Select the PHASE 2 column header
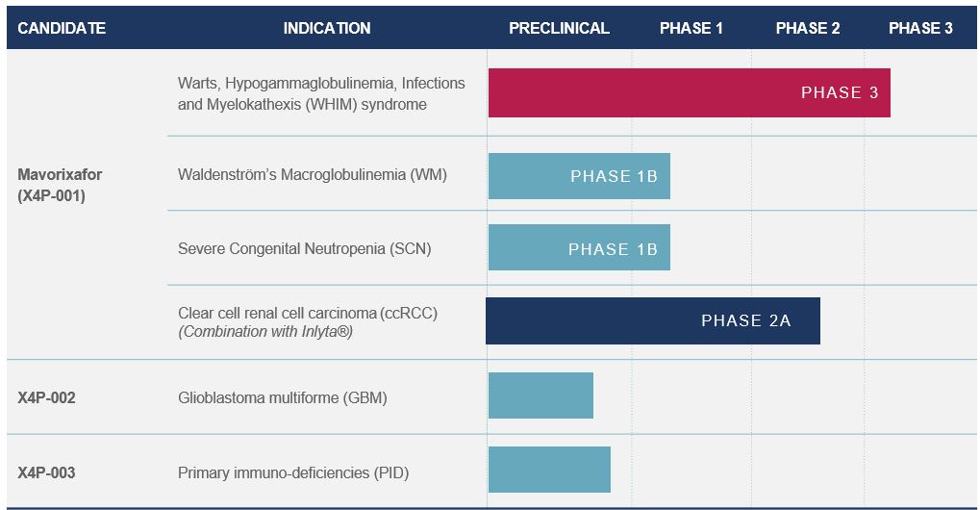Screen dimensions: 980x510 click(808, 28)
